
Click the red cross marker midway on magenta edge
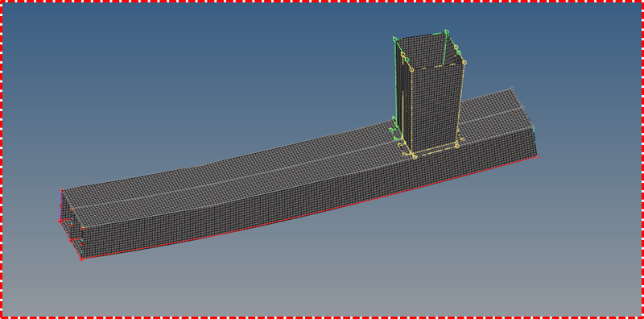pyautogui.click(x=61, y=206)
